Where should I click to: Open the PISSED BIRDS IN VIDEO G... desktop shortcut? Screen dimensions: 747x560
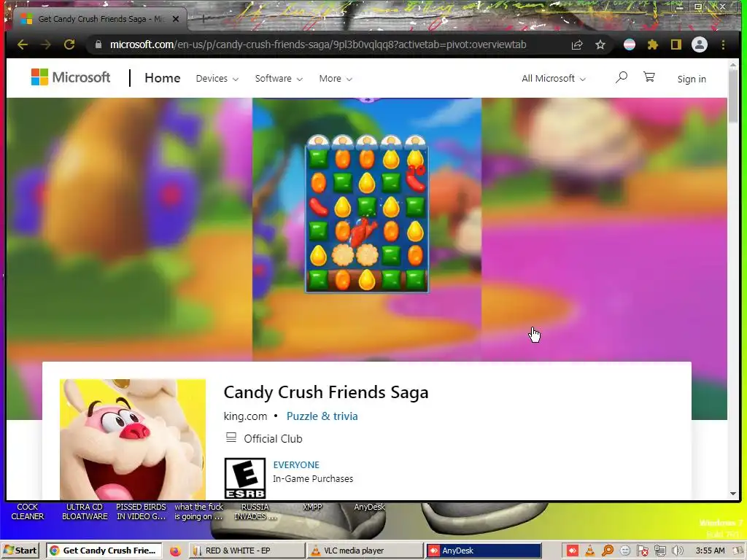coord(141,512)
